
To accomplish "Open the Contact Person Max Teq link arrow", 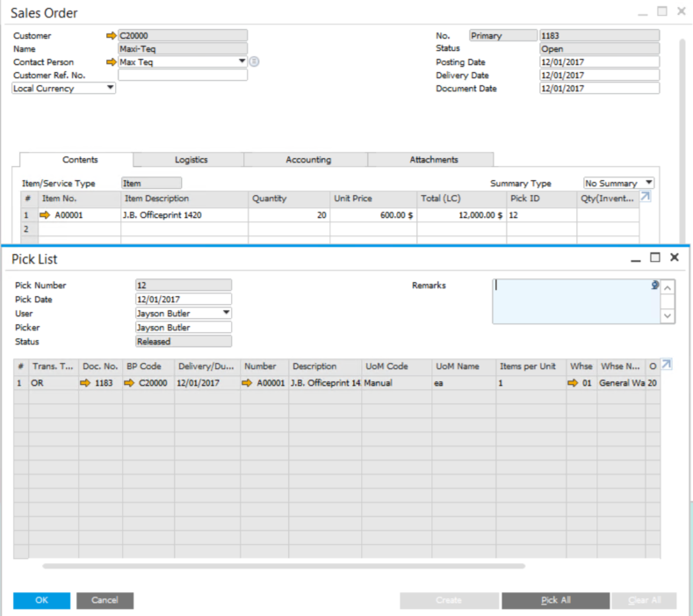I will (x=111, y=62).
